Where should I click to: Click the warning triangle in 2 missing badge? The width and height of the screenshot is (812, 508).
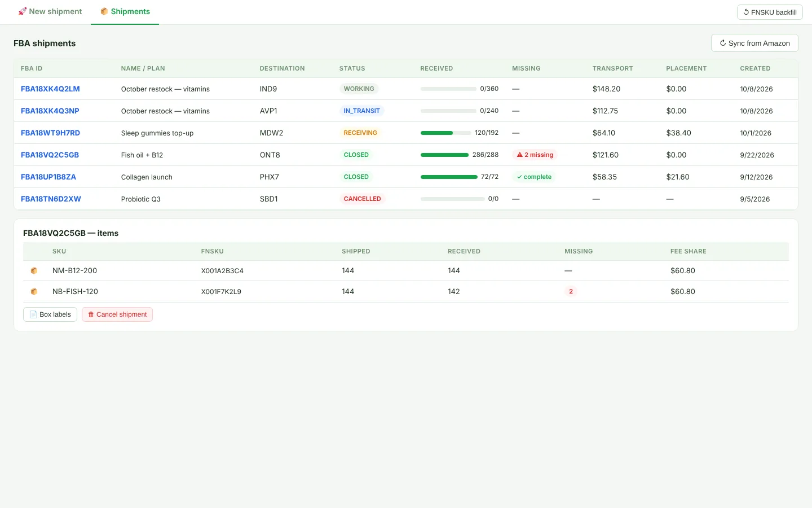520,155
